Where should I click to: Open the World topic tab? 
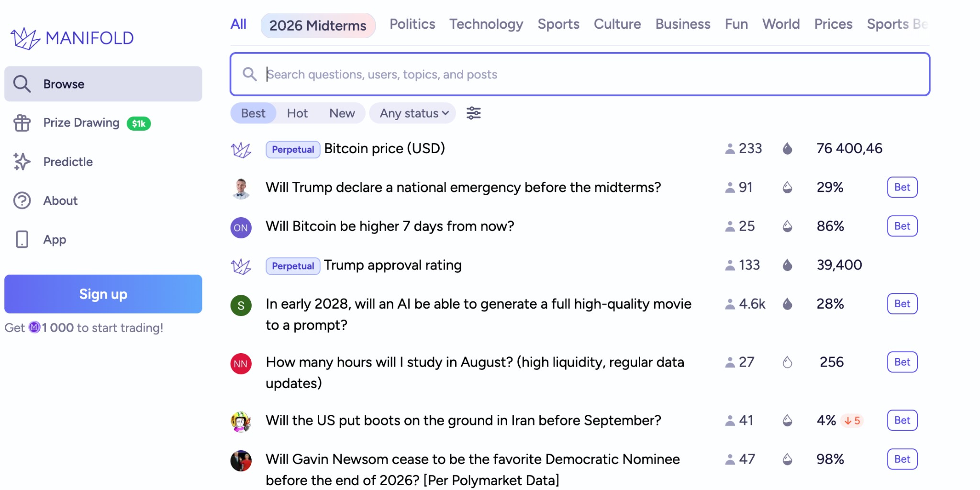[x=781, y=24]
